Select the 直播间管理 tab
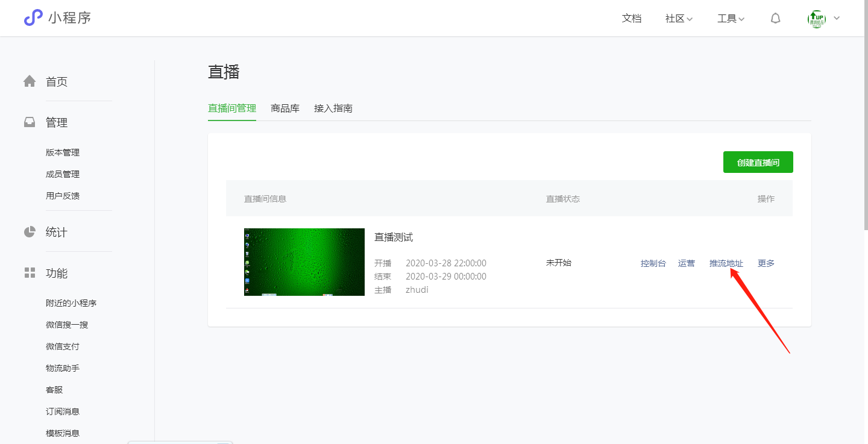868x444 pixels. point(232,108)
